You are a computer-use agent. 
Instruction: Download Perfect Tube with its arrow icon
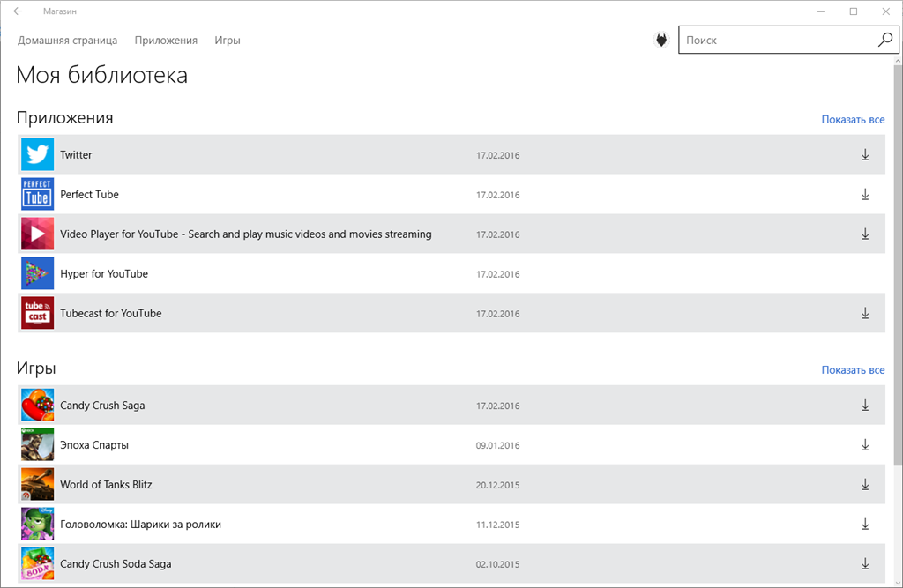point(865,194)
